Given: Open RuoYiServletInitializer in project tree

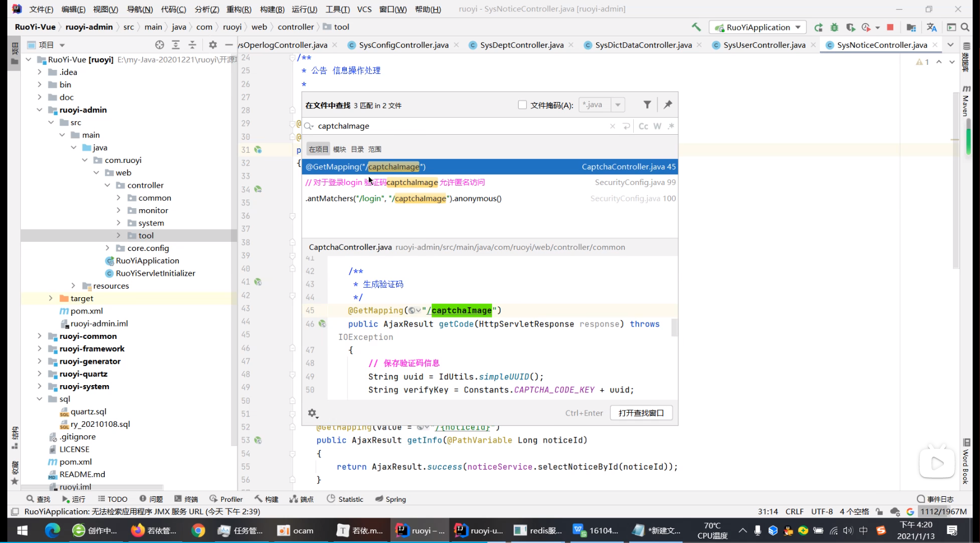Looking at the screenshot, I should (155, 273).
